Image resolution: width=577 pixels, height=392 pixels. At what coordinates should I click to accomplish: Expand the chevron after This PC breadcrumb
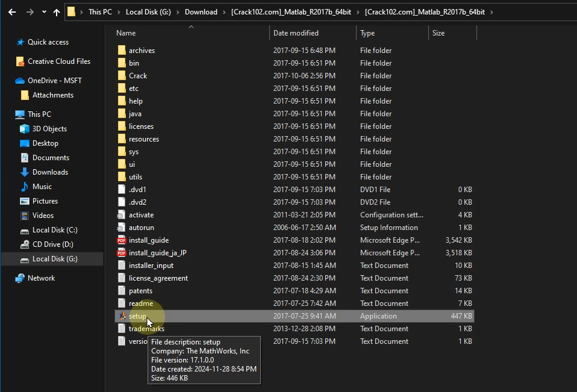tap(119, 12)
